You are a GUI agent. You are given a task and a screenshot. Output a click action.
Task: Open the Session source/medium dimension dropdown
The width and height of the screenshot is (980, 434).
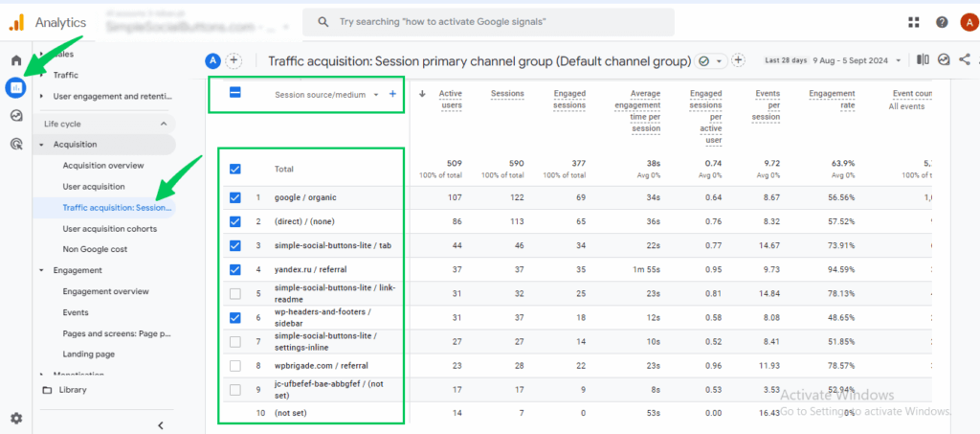coord(376,94)
